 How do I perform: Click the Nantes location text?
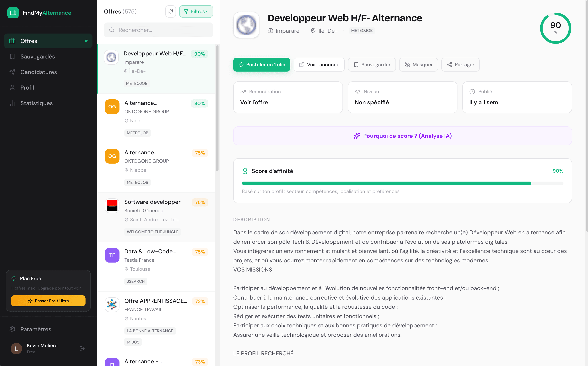(x=138, y=319)
